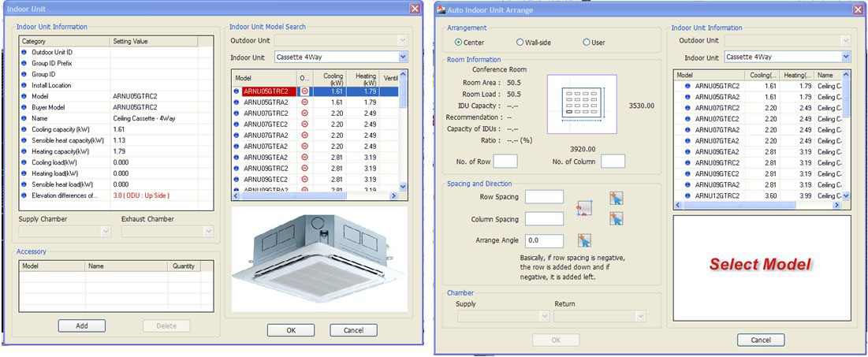Click the Auto Indoor Unit Arrange title icon
The height and width of the screenshot is (357, 868).
[442, 9]
